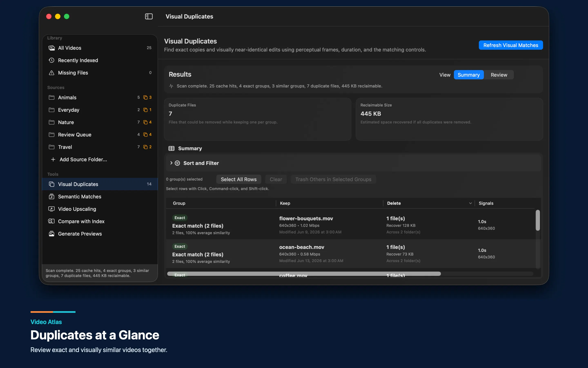Viewport: 588px width, 368px height.
Task: Select Video Upscaling tool
Action: coord(100,209)
